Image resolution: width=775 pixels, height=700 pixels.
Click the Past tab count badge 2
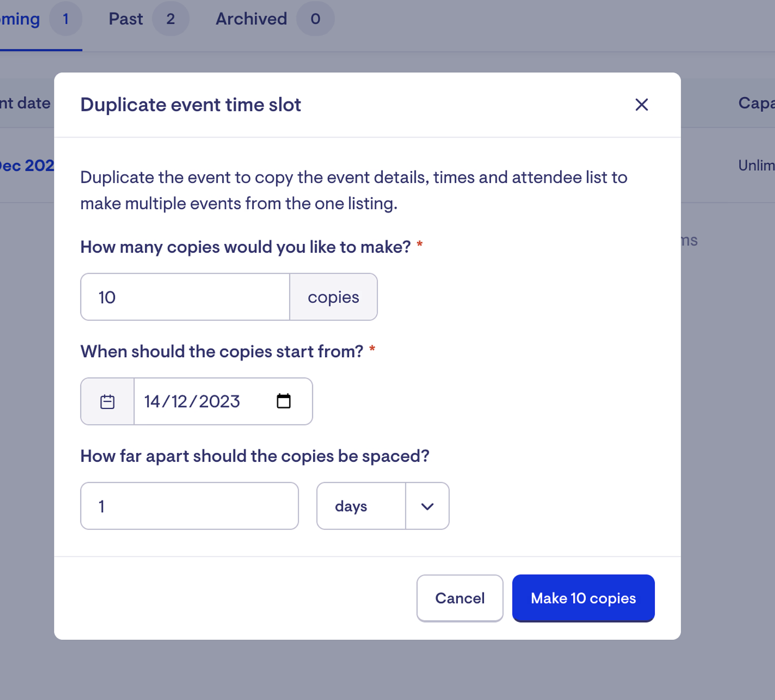pos(170,19)
